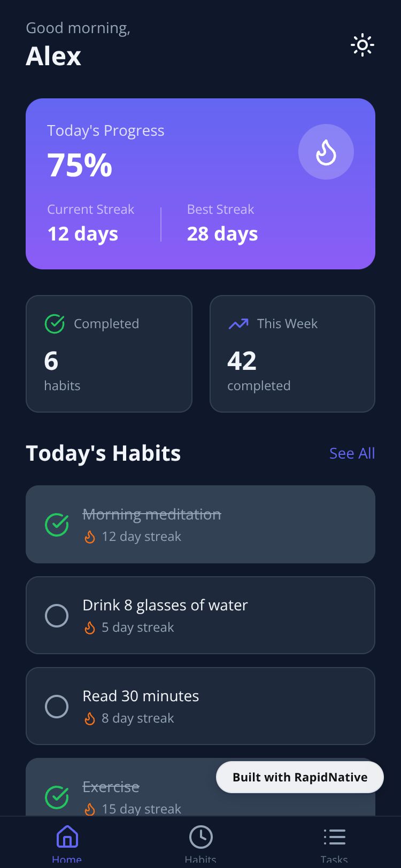Uncheck the Exercise habit checkmark
Screen dimensions: 401x868
[x=57, y=797]
